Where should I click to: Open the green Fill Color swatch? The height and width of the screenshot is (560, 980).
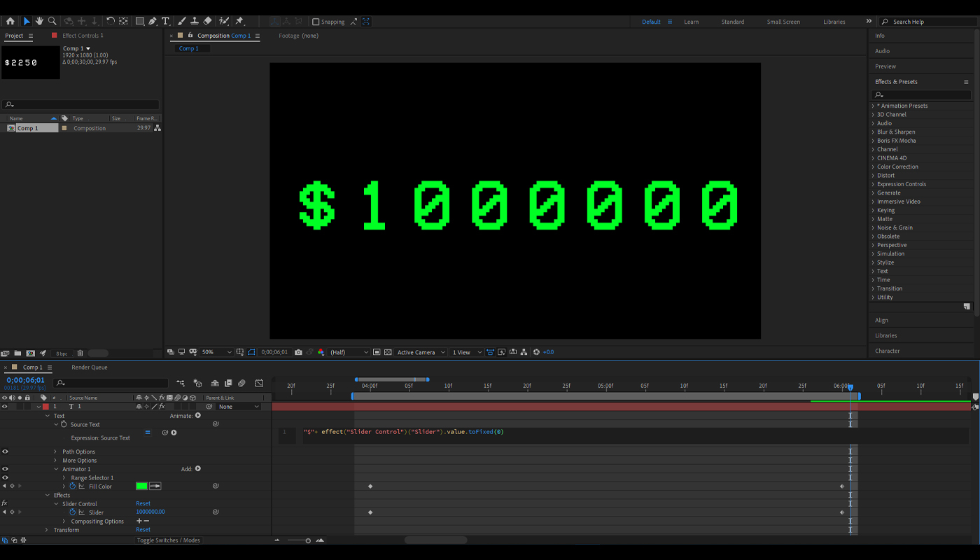[x=141, y=486]
